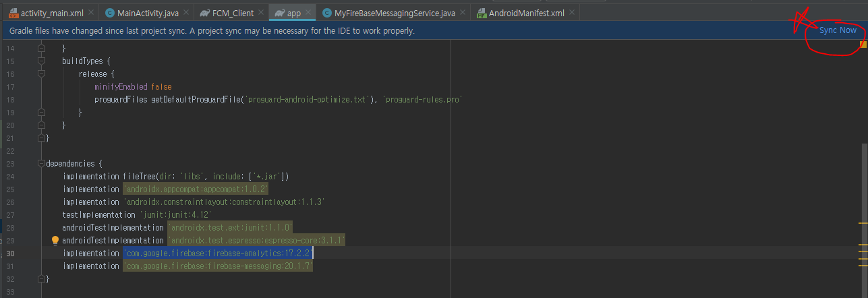Click the firebase-messaging:20.1.7 dependency string
Image resolution: width=868 pixels, height=298 pixels.
click(x=218, y=266)
